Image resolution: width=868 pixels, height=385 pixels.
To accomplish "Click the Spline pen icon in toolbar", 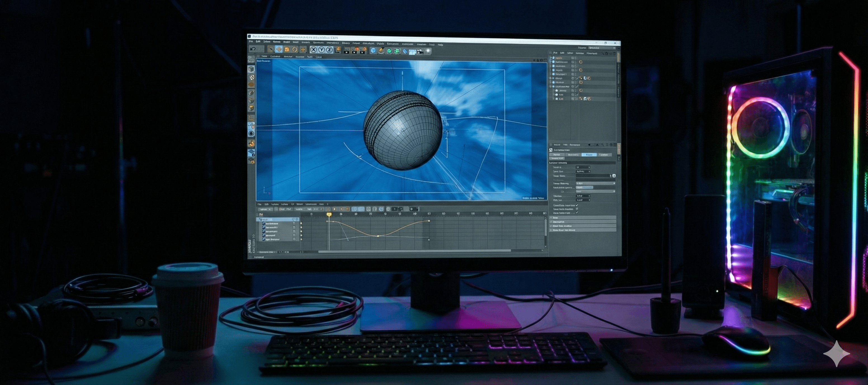I will [x=381, y=51].
